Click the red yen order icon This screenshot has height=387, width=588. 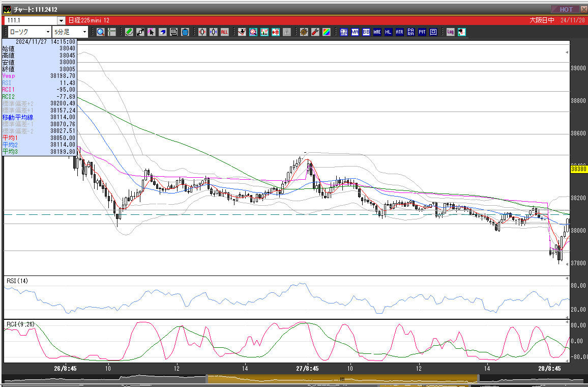pos(276,32)
